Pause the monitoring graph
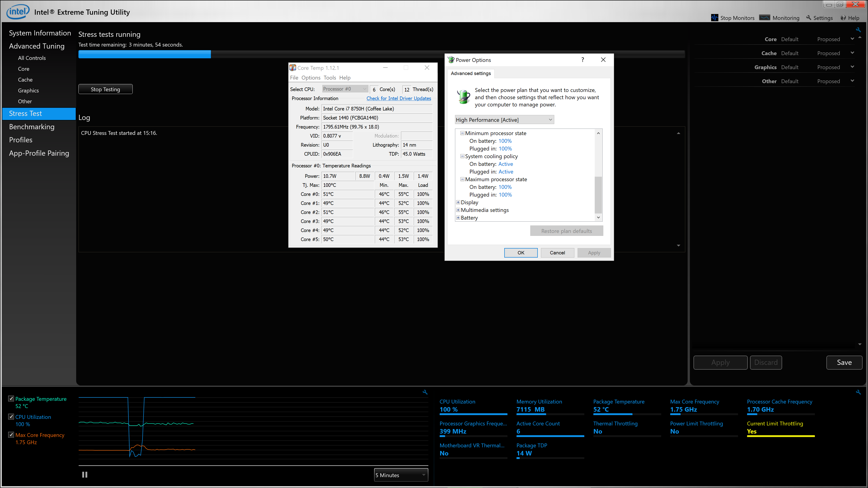868x488 pixels. pyautogui.click(x=85, y=474)
